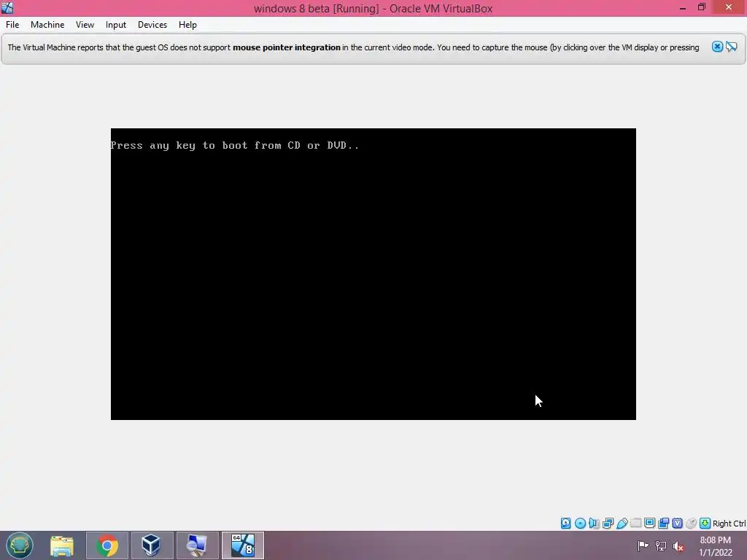This screenshot has height=560, width=747.
Task: Click the recording status icon
Action: (663, 524)
